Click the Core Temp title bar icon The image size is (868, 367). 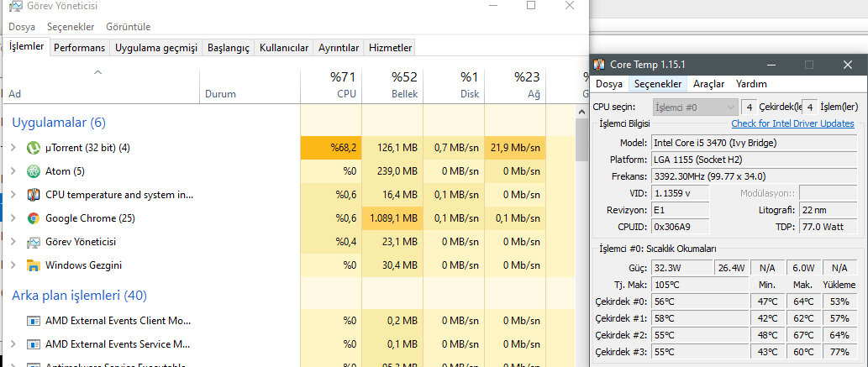599,65
